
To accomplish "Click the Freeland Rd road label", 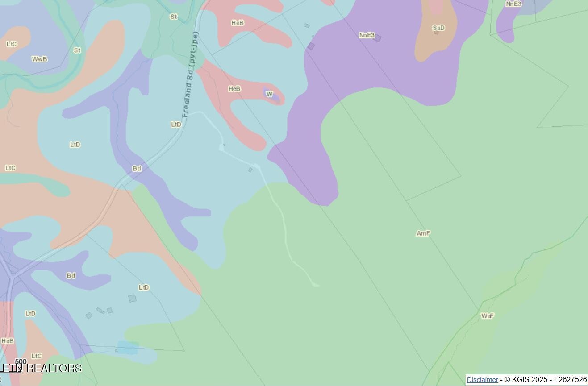I will click(191, 75).
